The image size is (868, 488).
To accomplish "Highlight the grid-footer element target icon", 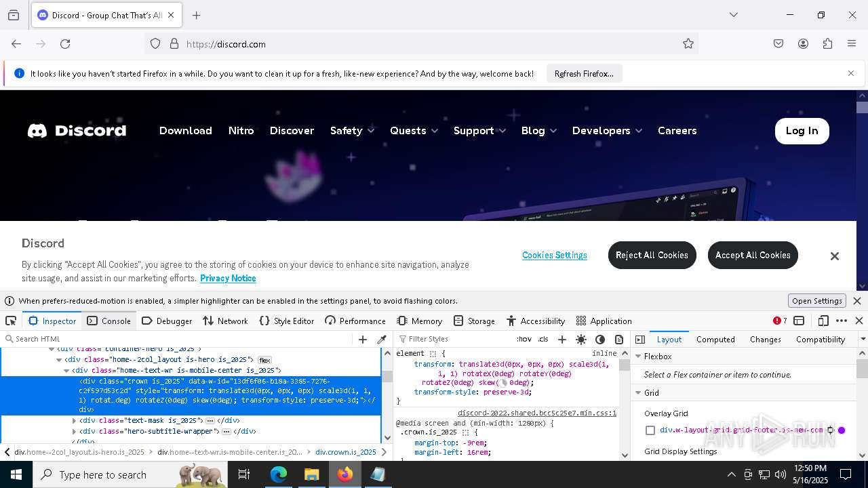I will click(x=830, y=430).
